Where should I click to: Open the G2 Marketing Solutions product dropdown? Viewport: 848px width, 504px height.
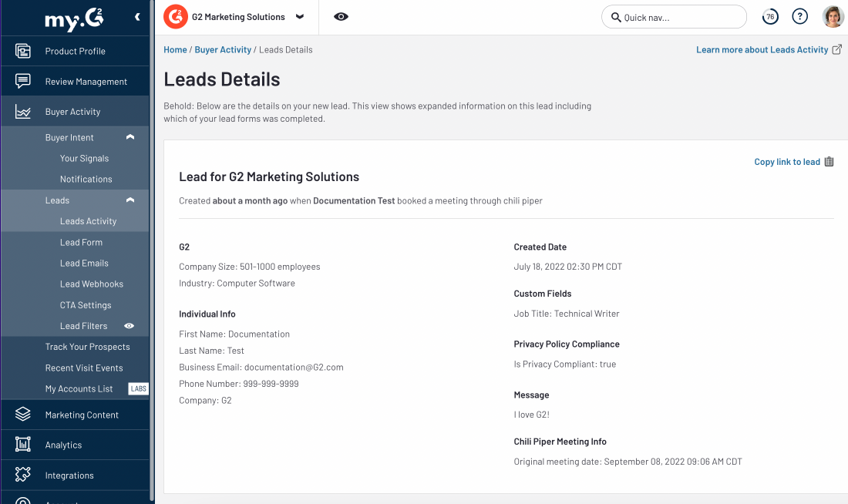(300, 17)
